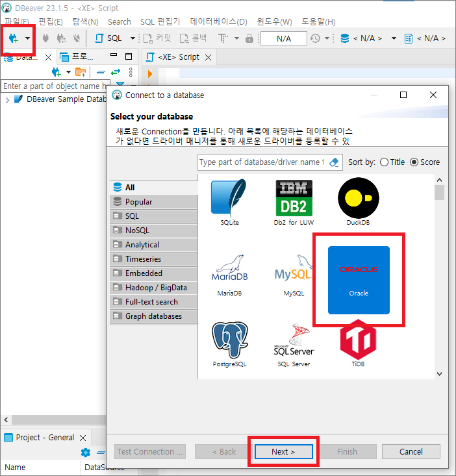
Task: Click the transaction history clock icon
Action: (x=315, y=38)
